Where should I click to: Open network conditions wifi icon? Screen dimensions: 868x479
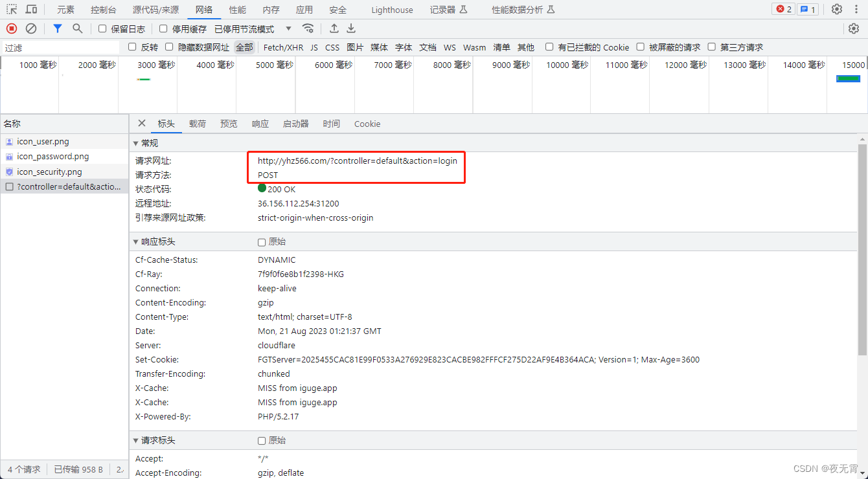(308, 28)
